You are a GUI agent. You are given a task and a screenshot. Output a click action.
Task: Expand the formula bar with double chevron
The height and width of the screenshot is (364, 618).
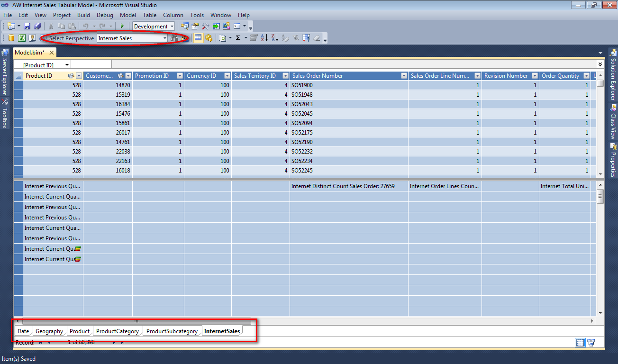point(600,64)
